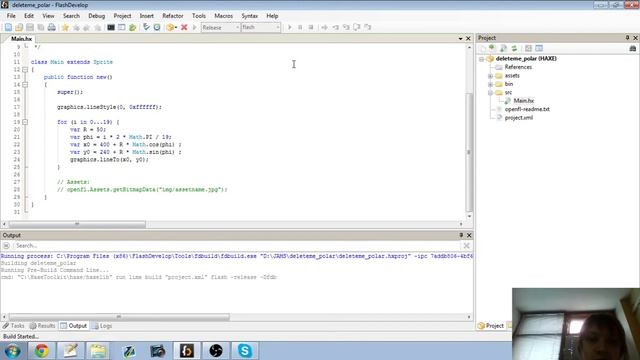Click the debugger Continue arrow icon
The height and width of the screenshot is (360, 640).
point(289,27)
